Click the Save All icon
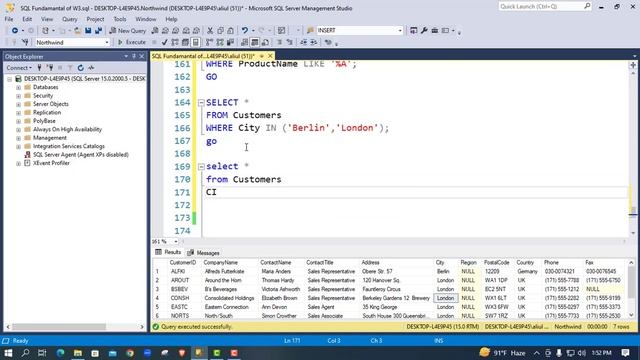This screenshot has width=640, height=360. pos(98,31)
